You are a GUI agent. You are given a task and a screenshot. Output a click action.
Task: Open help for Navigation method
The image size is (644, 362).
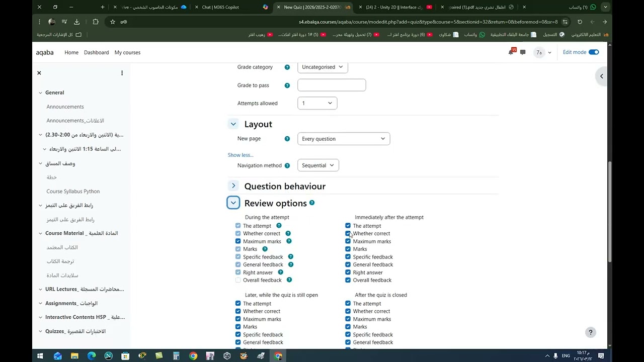tap(287, 165)
